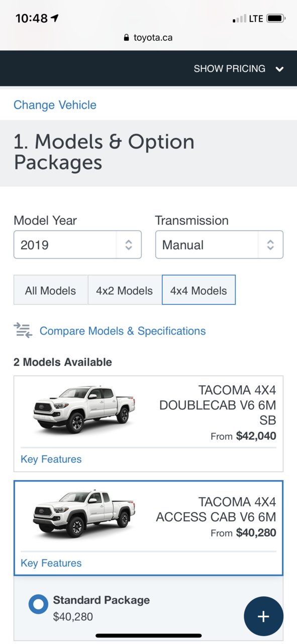Open Compare Models & Specifications link
Screen dimensions: 297x644
123,331
